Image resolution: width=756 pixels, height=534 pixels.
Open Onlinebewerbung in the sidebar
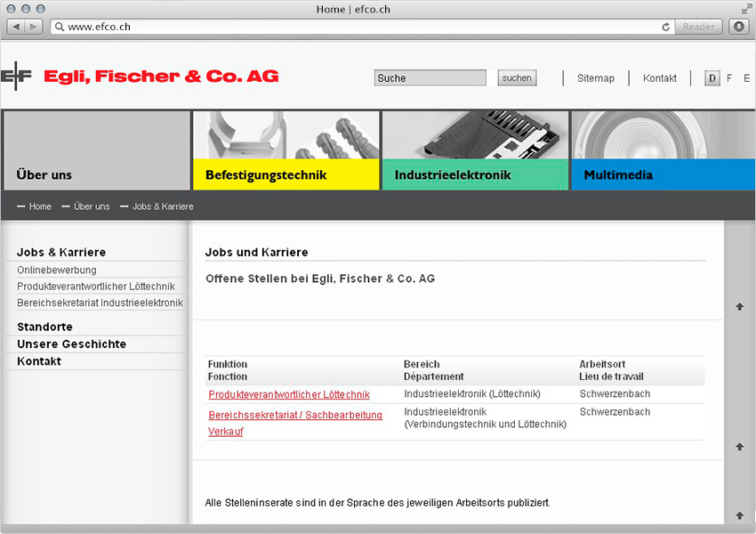pos(57,270)
